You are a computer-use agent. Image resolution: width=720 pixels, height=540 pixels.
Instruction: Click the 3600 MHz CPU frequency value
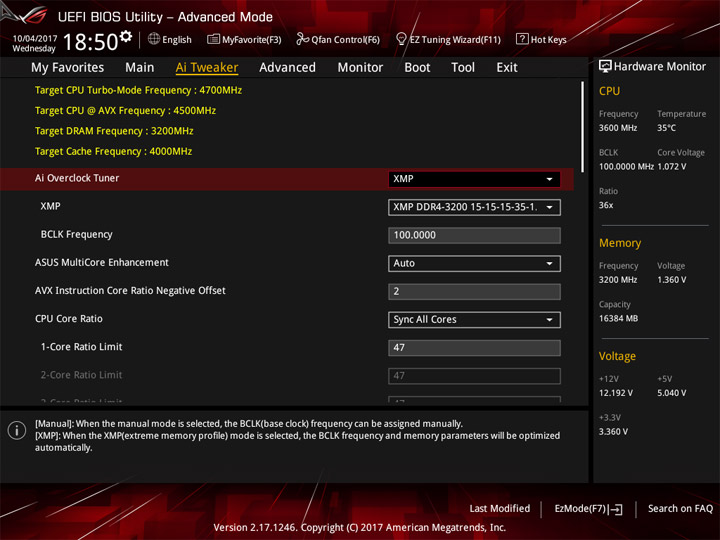(x=618, y=128)
